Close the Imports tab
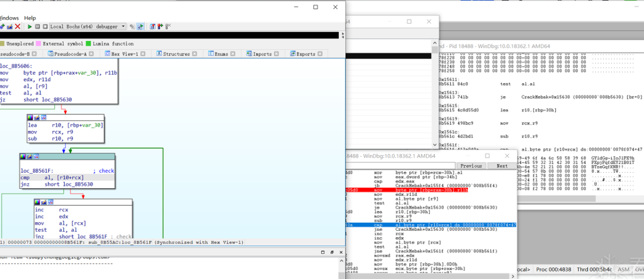 (x=277, y=54)
